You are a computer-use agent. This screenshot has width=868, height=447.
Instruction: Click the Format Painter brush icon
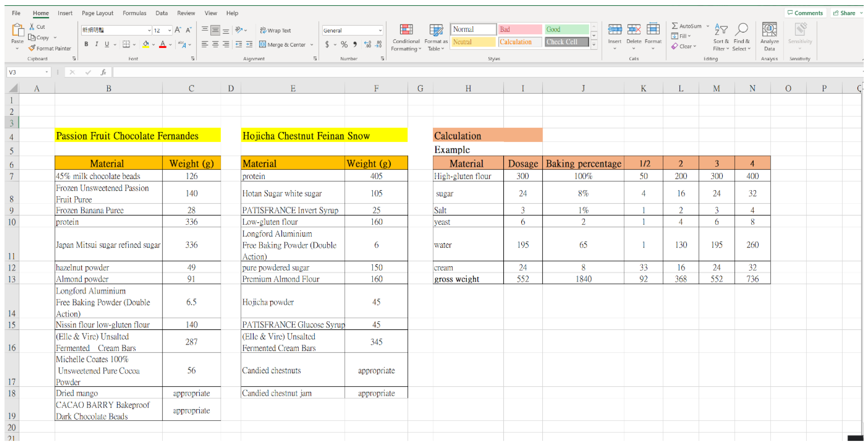(x=32, y=48)
